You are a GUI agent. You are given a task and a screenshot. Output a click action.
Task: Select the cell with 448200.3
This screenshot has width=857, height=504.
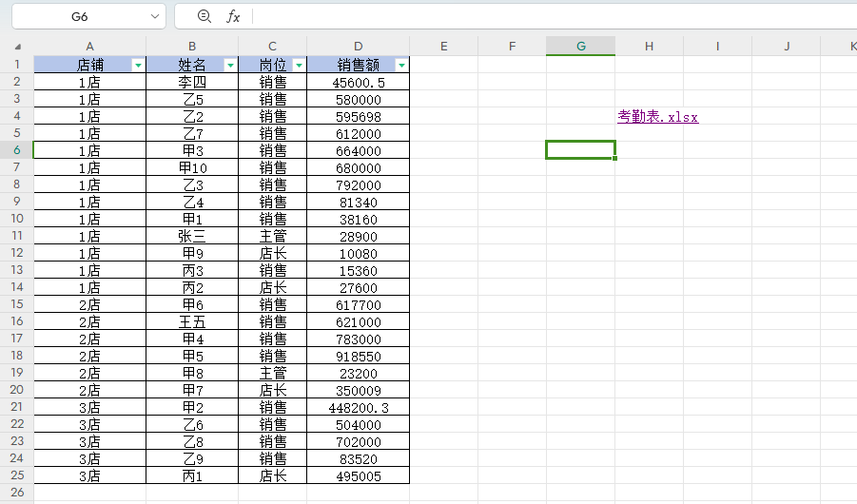[358, 407]
